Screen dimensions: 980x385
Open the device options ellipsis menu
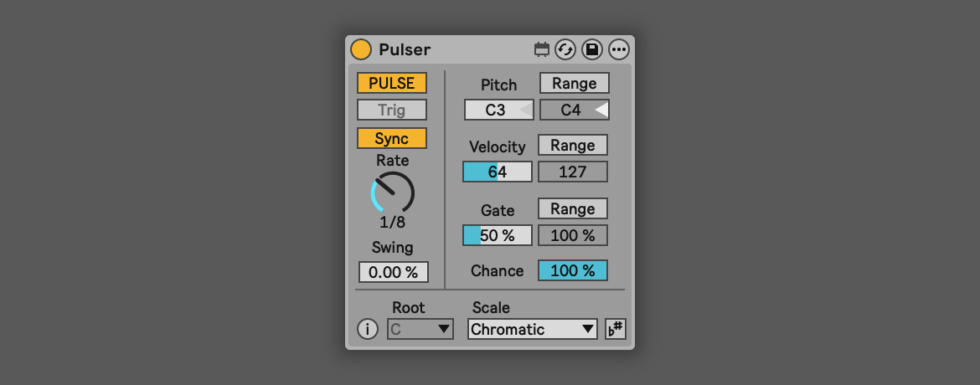tap(619, 49)
